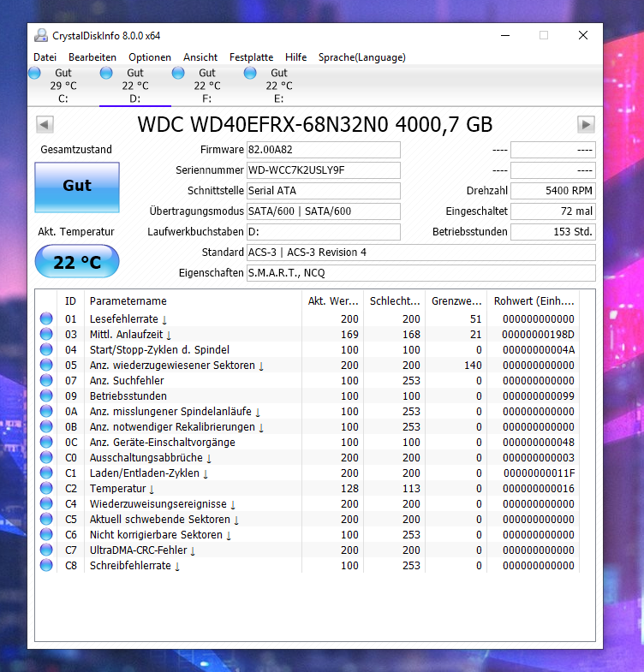Click status icon for Lesefehlerrate row
Image resolution: width=644 pixels, height=672 pixels.
click(x=46, y=318)
